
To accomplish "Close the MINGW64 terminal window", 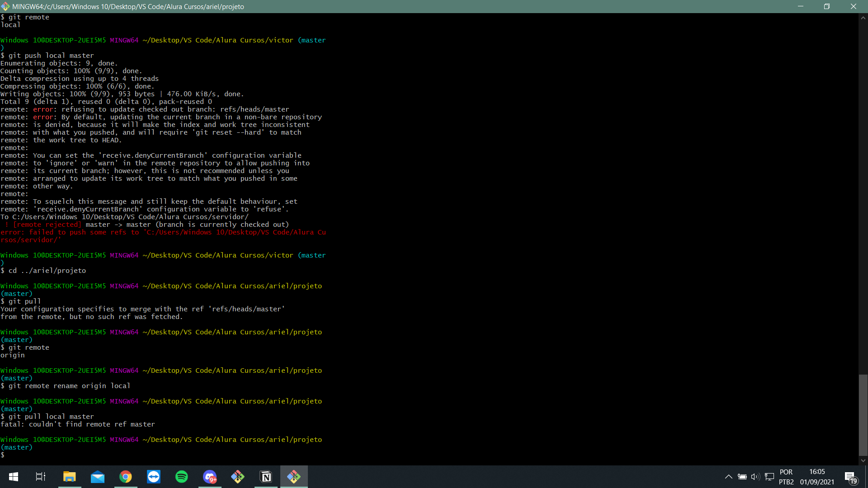I will pos(854,6).
